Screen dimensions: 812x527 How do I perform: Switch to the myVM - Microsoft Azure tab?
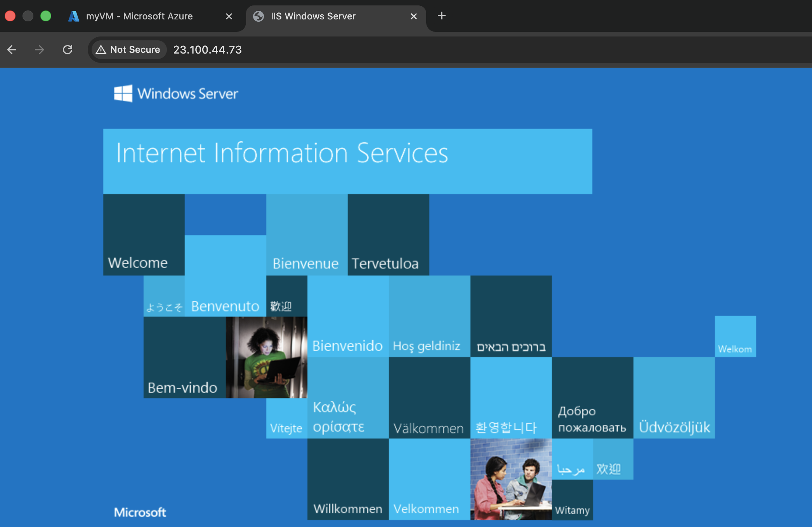click(x=151, y=16)
